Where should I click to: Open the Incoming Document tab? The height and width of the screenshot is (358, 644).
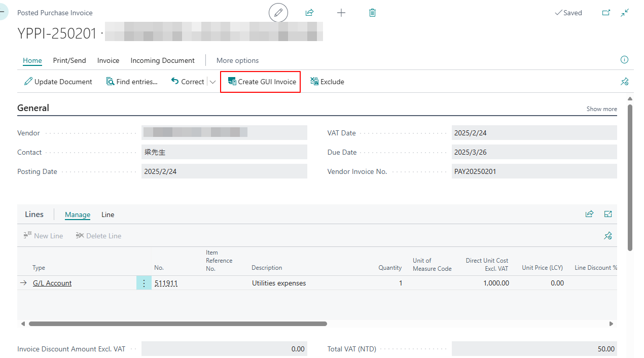(x=163, y=60)
